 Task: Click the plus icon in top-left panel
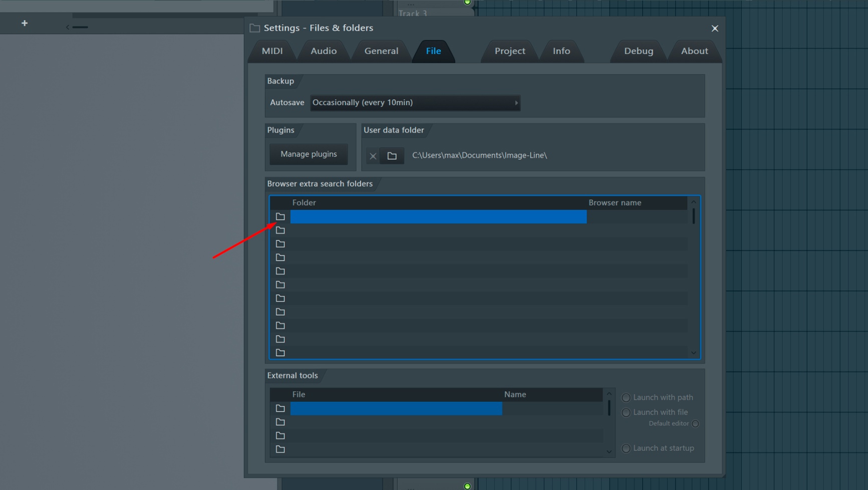25,23
